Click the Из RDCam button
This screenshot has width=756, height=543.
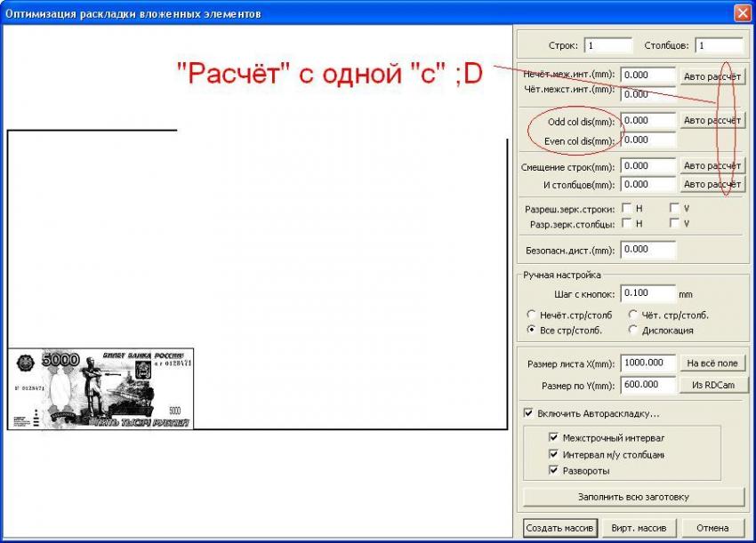pos(714,385)
